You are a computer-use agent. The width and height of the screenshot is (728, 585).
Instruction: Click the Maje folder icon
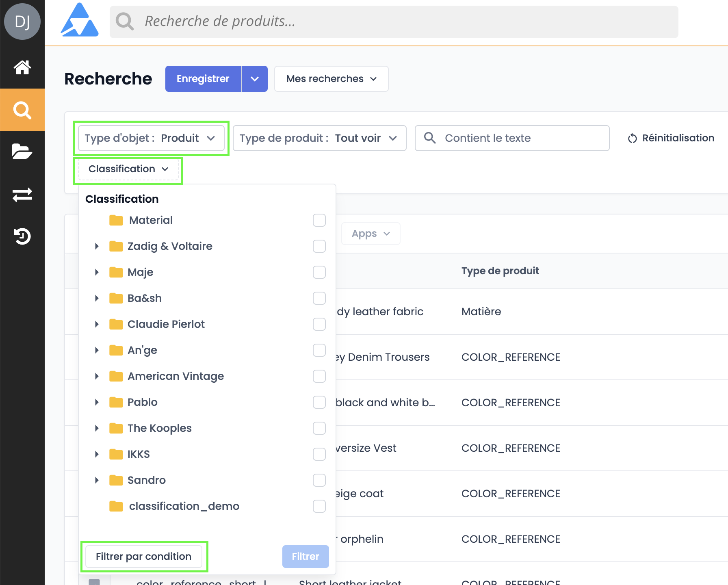pyautogui.click(x=116, y=272)
